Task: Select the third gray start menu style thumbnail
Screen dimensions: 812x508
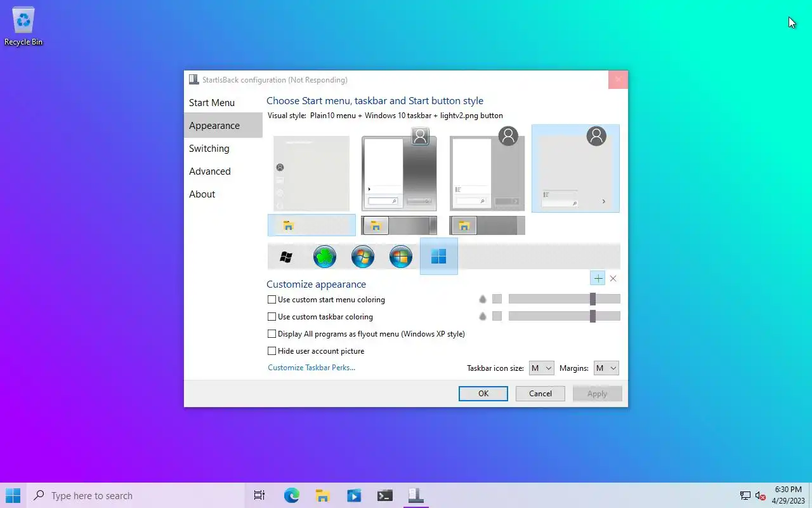Action: point(487,169)
